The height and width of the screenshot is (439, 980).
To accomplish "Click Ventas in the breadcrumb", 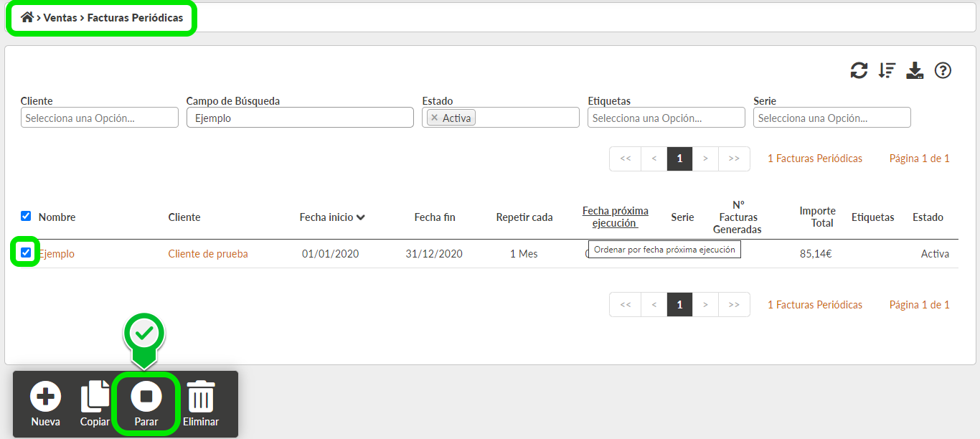I will (x=60, y=17).
